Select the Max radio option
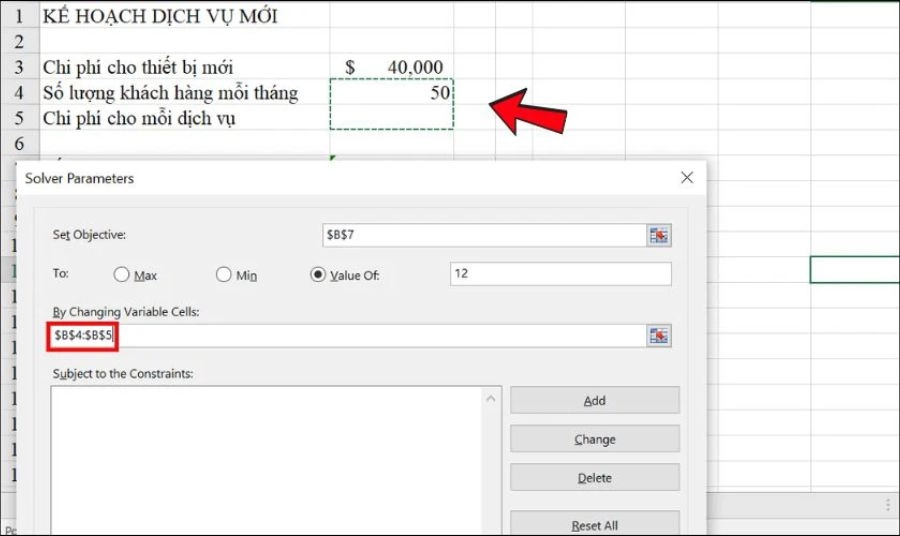This screenshot has width=900, height=536. click(x=122, y=275)
